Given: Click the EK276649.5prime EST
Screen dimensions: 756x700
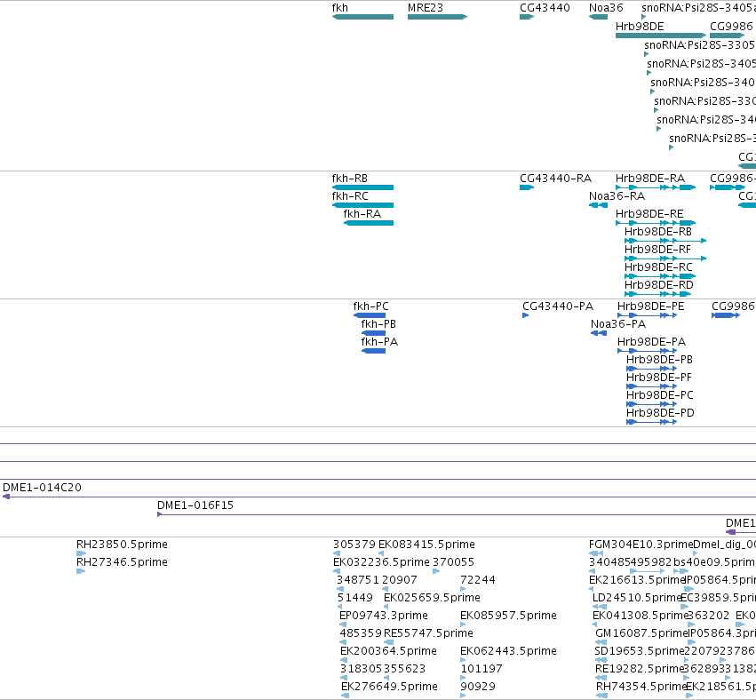Looking at the screenshot, I should [x=346, y=696].
